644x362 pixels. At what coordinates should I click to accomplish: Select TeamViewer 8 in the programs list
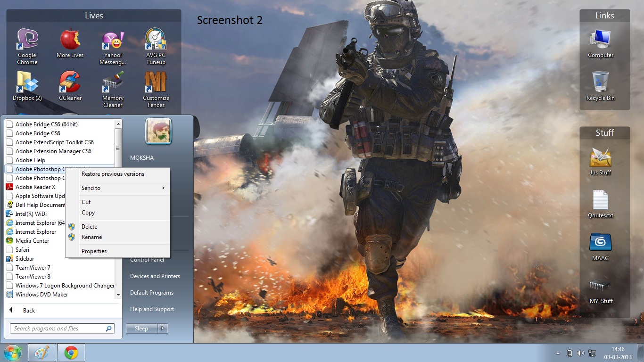33,277
